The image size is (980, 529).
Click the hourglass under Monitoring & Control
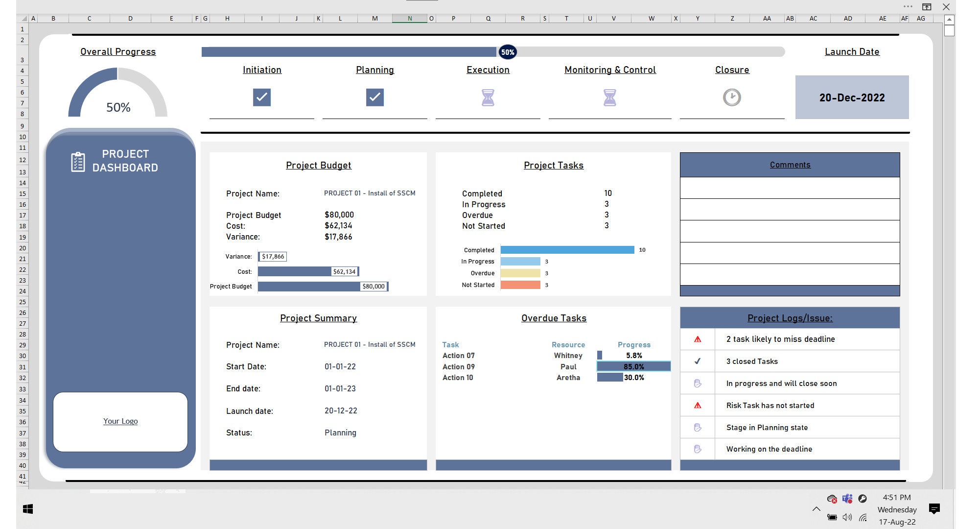click(609, 97)
